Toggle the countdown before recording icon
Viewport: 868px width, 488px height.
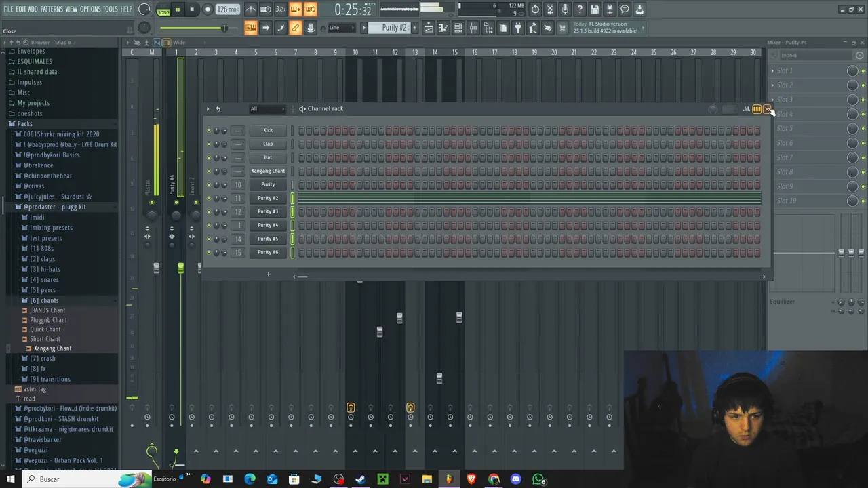[x=280, y=9]
